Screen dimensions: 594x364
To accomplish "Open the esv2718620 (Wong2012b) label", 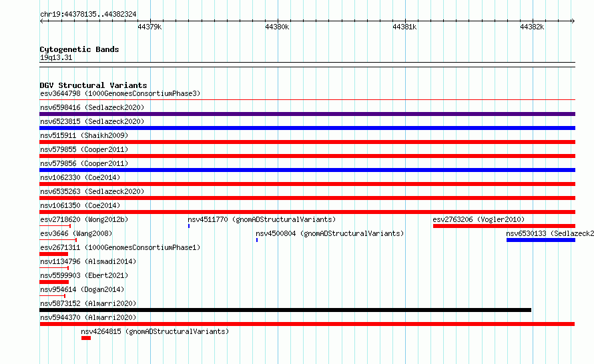I will (x=84, y=219).
